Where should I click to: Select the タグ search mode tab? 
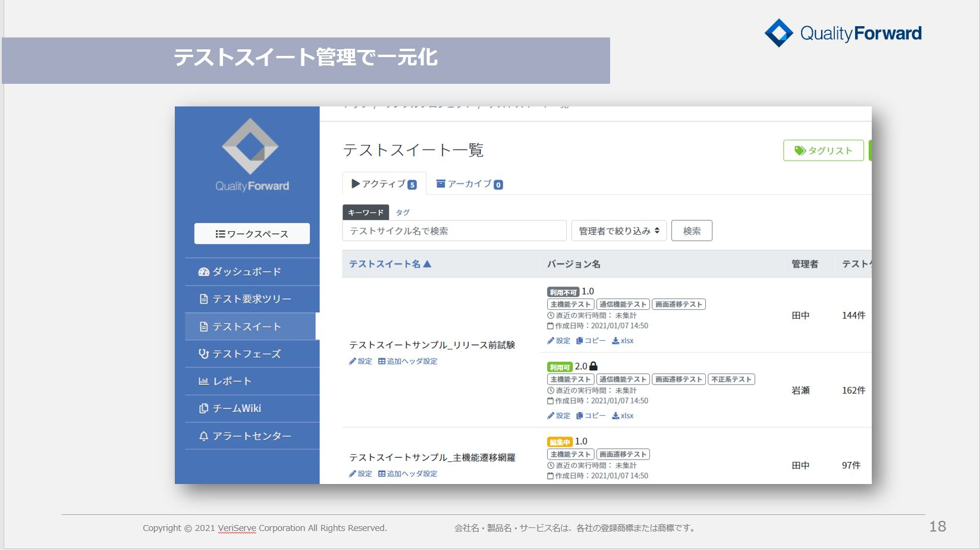pos(403,212)
